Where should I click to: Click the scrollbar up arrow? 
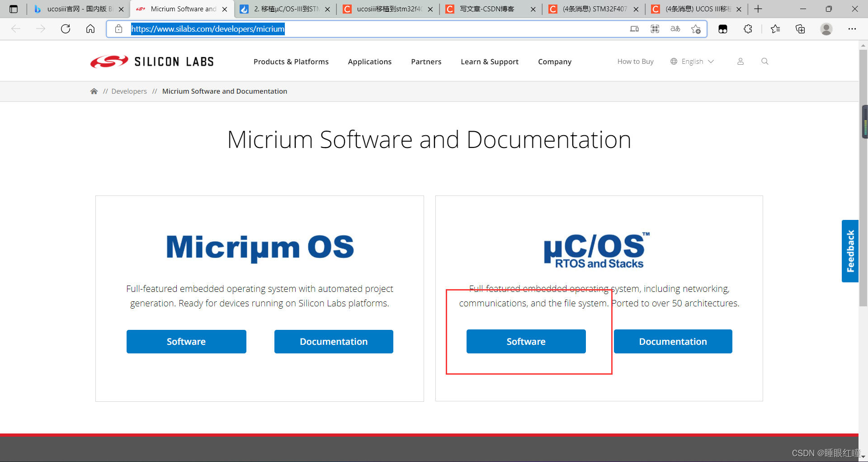[x=863, y=45]
